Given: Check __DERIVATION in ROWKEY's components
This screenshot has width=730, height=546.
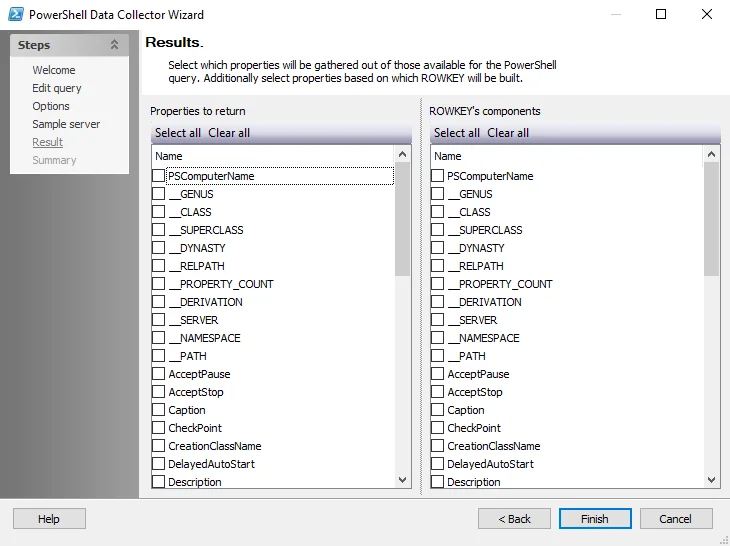Looking at the screenshot, I should click(438, 302).
